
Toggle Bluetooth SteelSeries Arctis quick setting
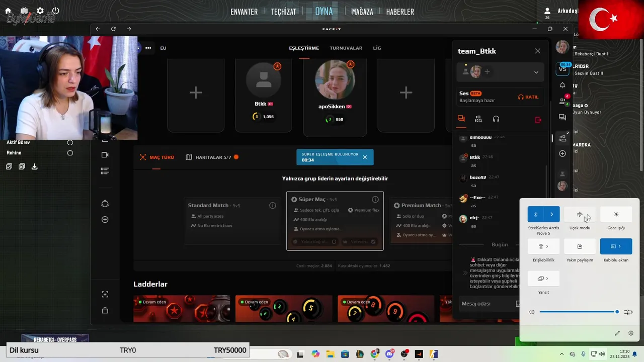click(536, 214)
